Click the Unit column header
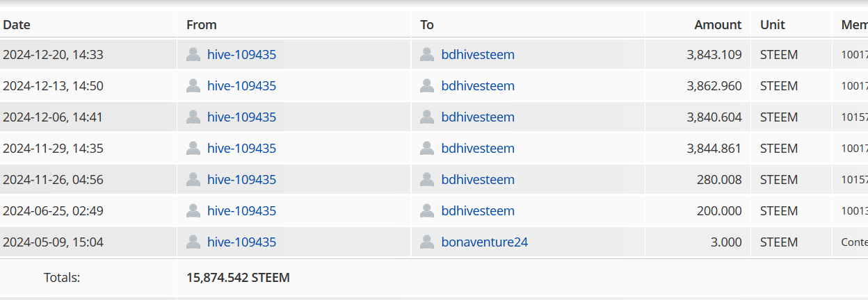 [772, 25]
